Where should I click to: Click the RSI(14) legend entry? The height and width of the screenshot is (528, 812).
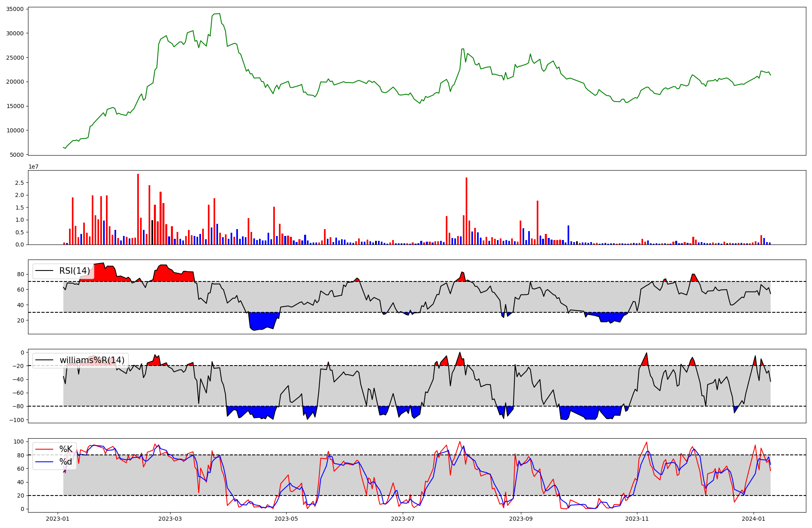coord(74,271)
